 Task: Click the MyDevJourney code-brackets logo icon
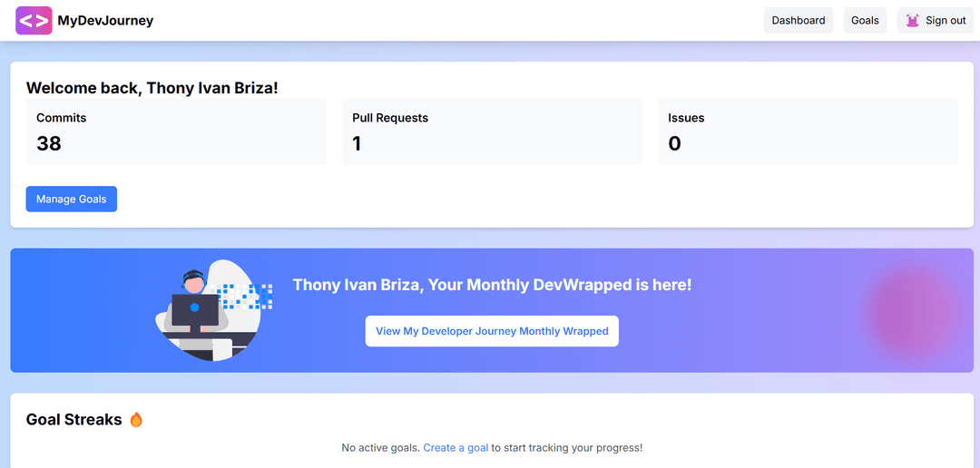34,21
